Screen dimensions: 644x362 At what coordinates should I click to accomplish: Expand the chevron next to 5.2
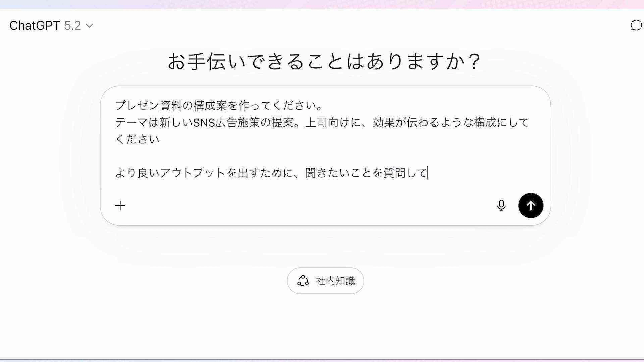pyautogui.click(x=89, y=25)
